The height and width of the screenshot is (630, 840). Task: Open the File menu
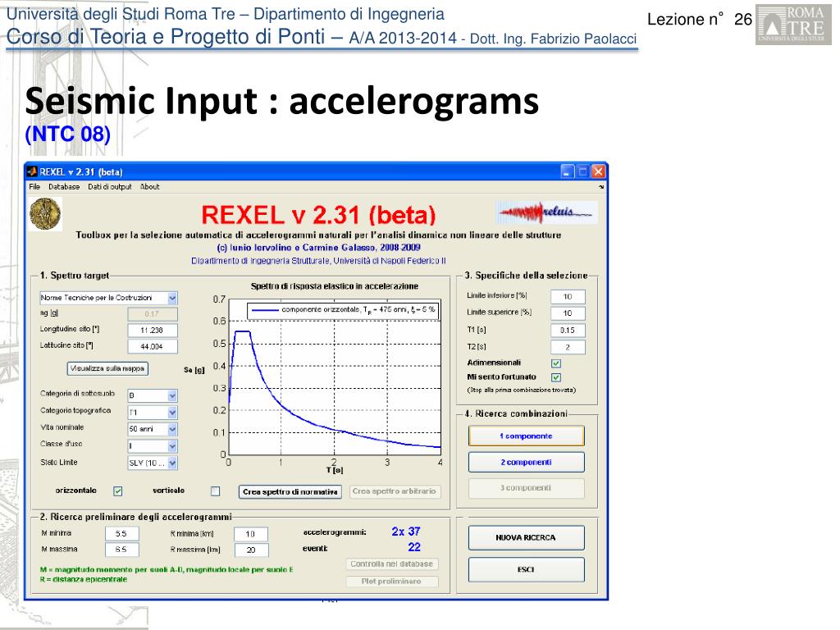pyautogui.click(x=34, y=186)
